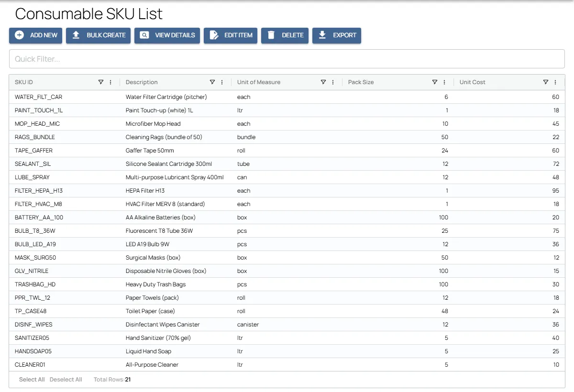Select the GLV_NITRILE SKU cell
Screen dimensions: 574x392
point(65,271)
